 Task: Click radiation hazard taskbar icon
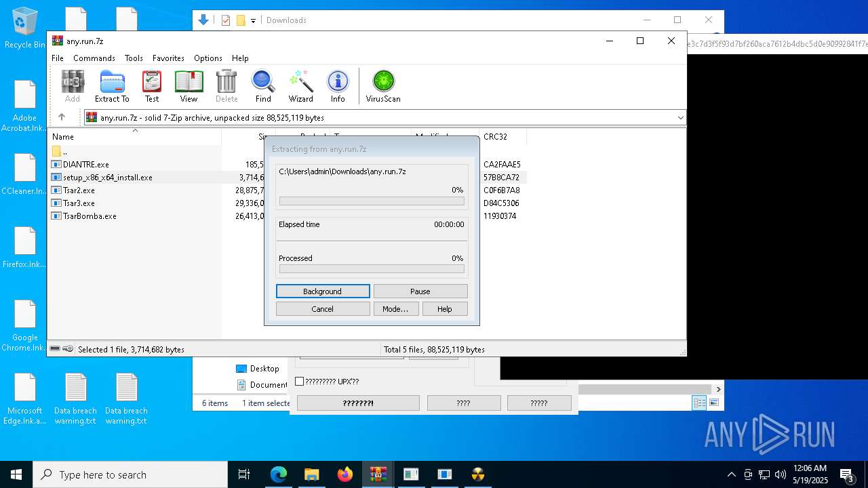click(478, 474)
